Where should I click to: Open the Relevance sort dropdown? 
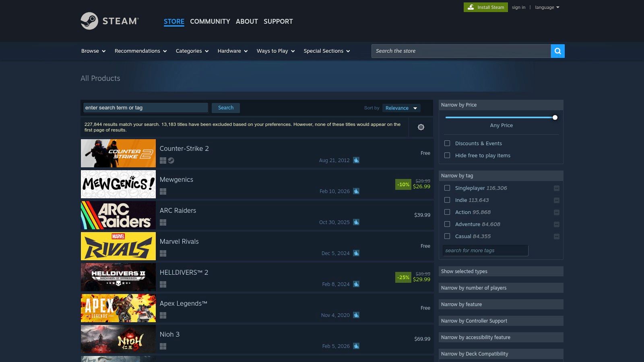401,108
